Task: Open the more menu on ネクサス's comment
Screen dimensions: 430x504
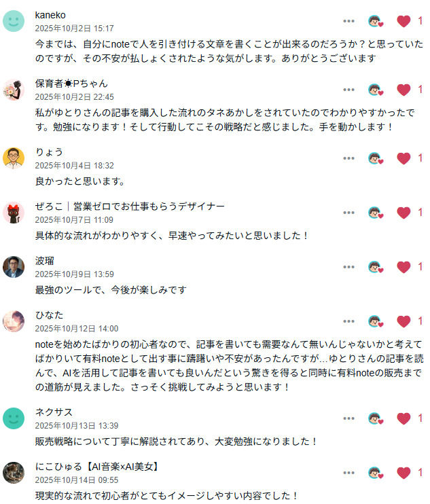Action: point(349,418)
